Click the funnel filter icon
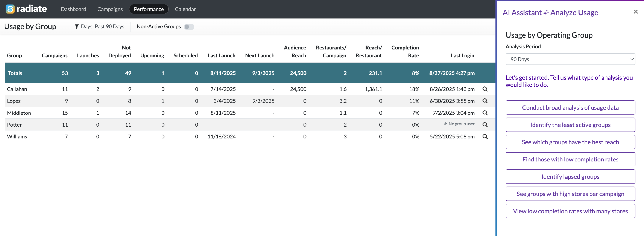644x236 pixels. (x=77, y=26)
